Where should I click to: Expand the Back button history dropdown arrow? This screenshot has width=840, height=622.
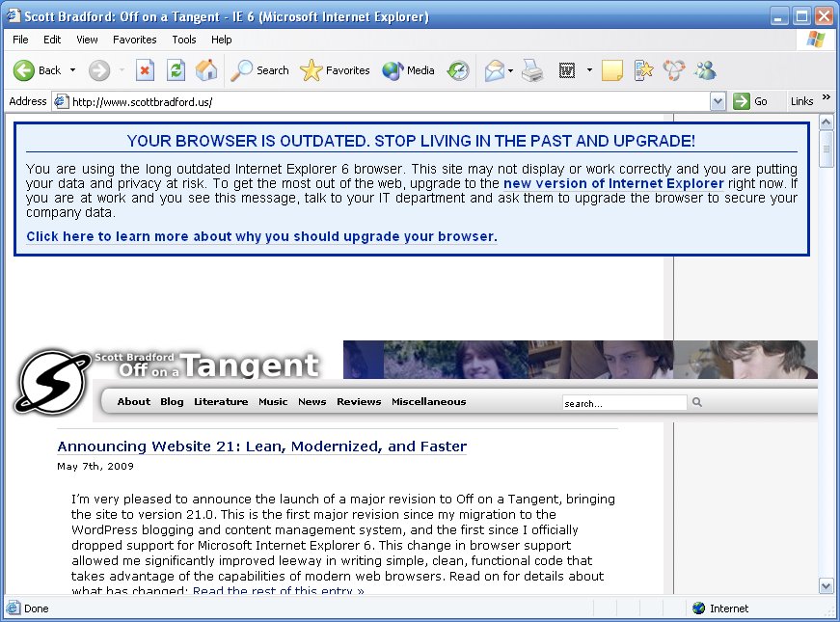click(x=72, y=70)
